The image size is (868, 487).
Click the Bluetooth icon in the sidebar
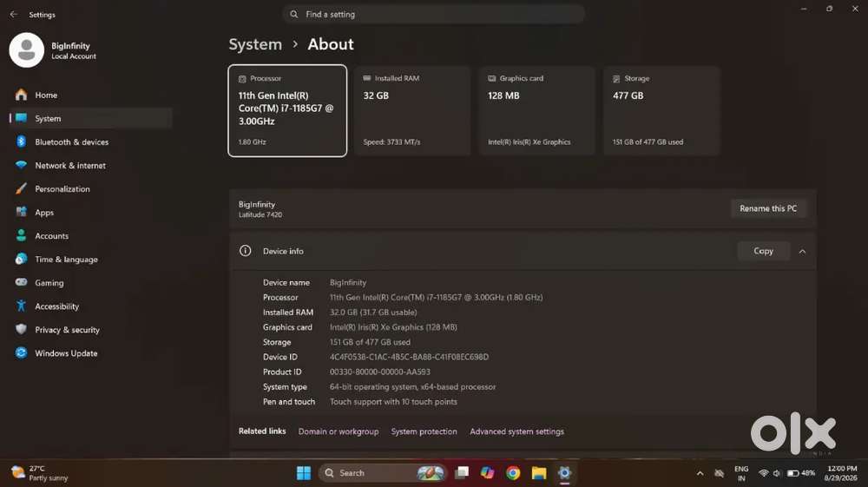(21, 141)
